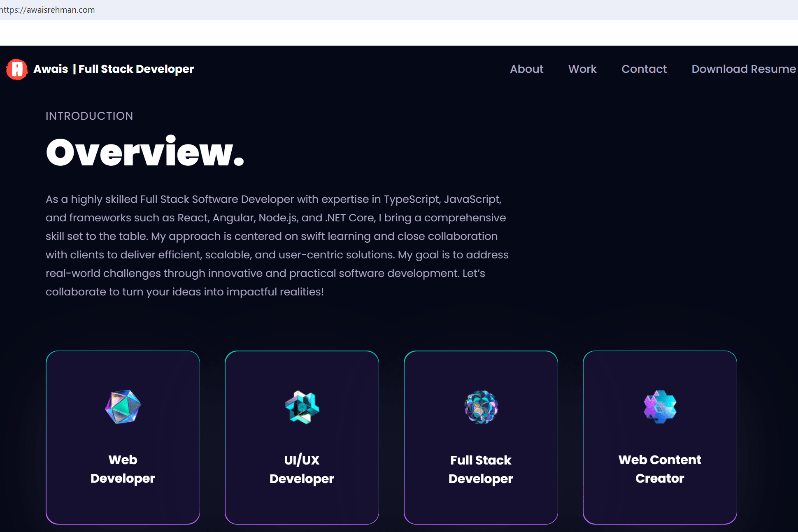The image size is (798, 532).
Task: Open the About menu item
Action: pyautogui.click(x=526, y=69)
